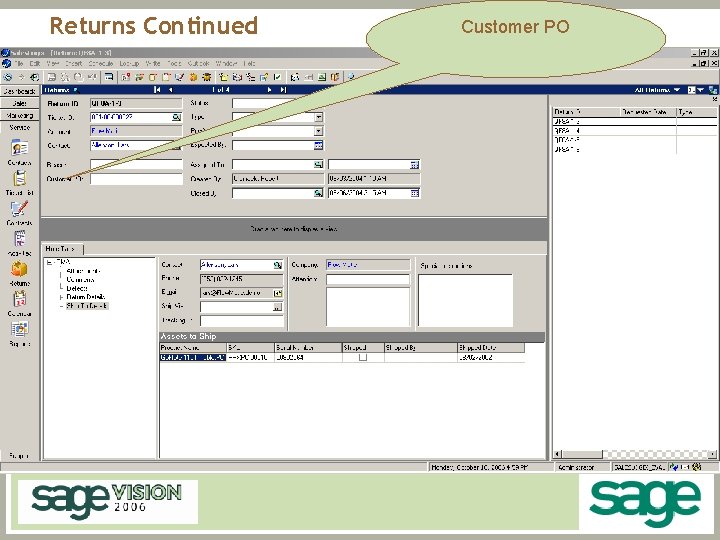Collapse the RMA tree root node
The image size is (720, 540).
pyautogui.click(x=49, y=263)
